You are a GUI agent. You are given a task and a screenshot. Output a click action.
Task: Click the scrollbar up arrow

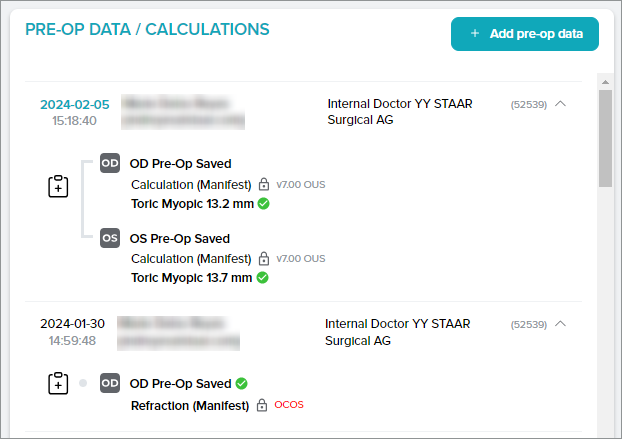point(605,79)
